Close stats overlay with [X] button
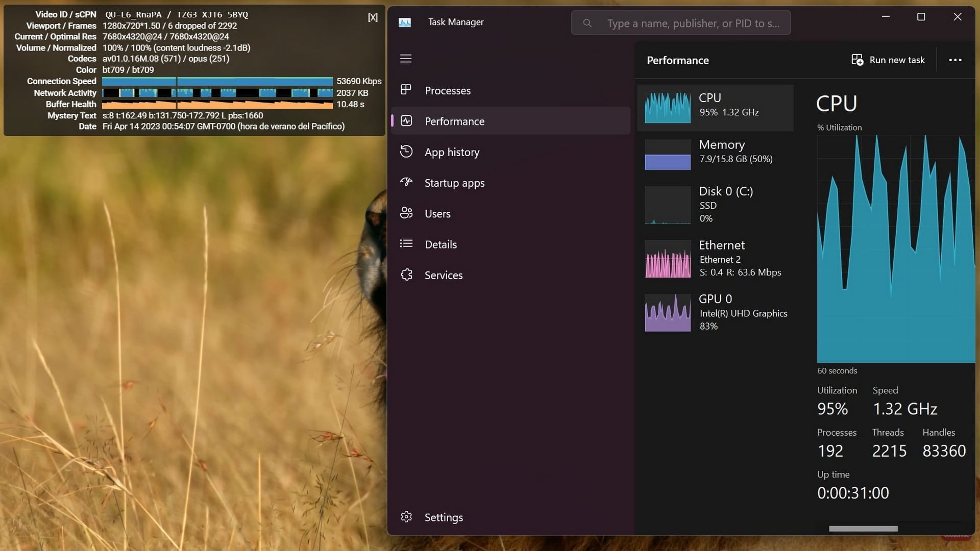This screenshot has width=980, height=551. pyautogui.click(x=373, y=17)
